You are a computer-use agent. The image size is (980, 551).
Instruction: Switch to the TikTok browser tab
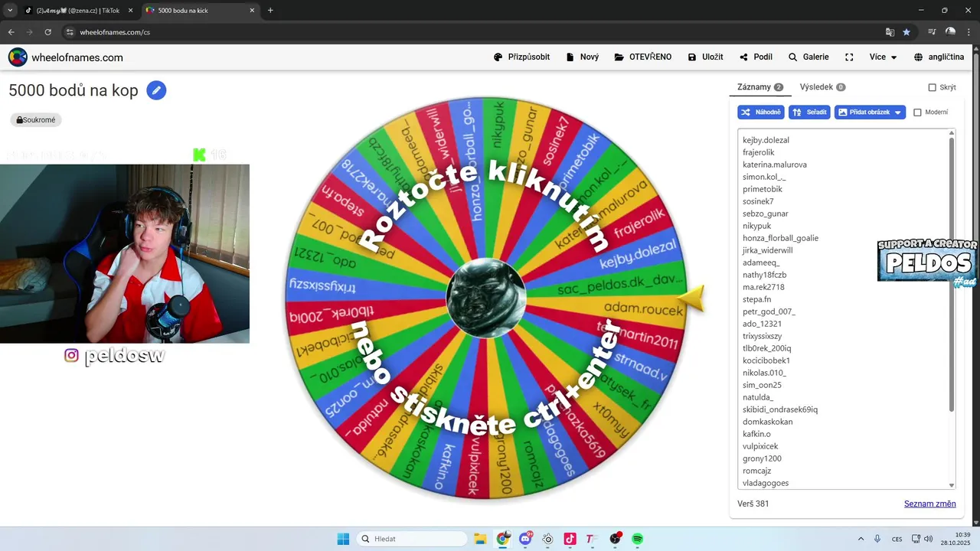pyautogui.click(x=77, y=11)
